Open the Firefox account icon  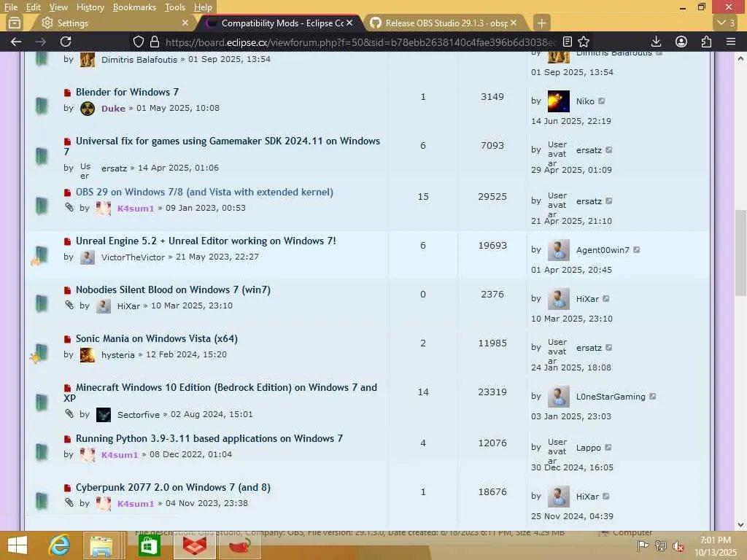click(681, 42)
